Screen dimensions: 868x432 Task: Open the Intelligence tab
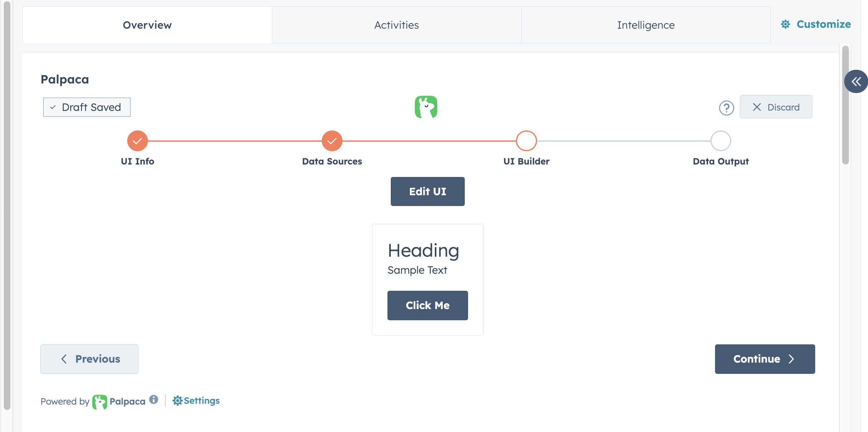coord(646,25)
